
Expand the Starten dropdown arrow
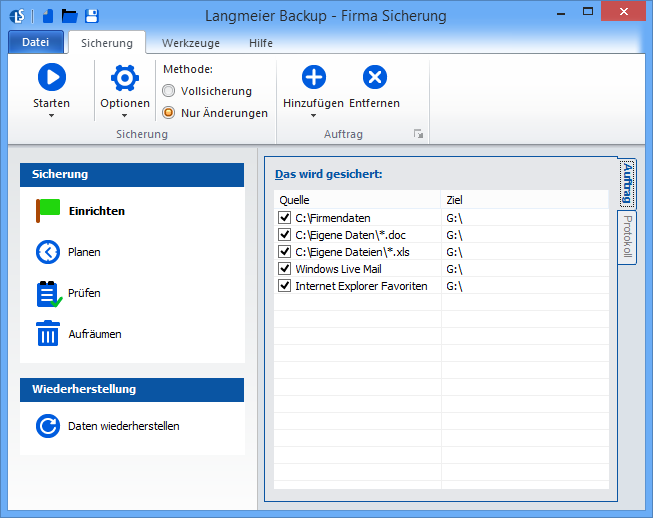pyautogui.click(x=51, y=116)
